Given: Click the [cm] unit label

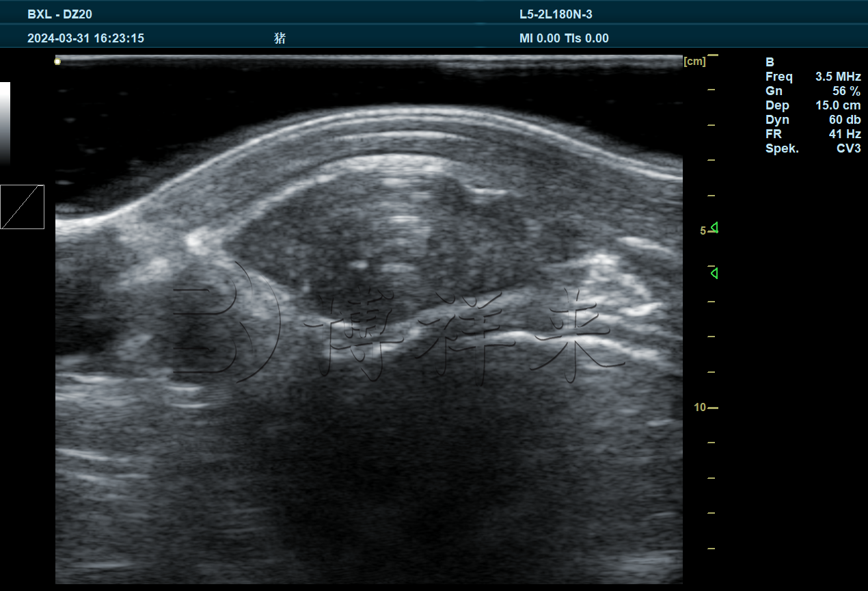Looking at the screenshot, I should [694, 62].
